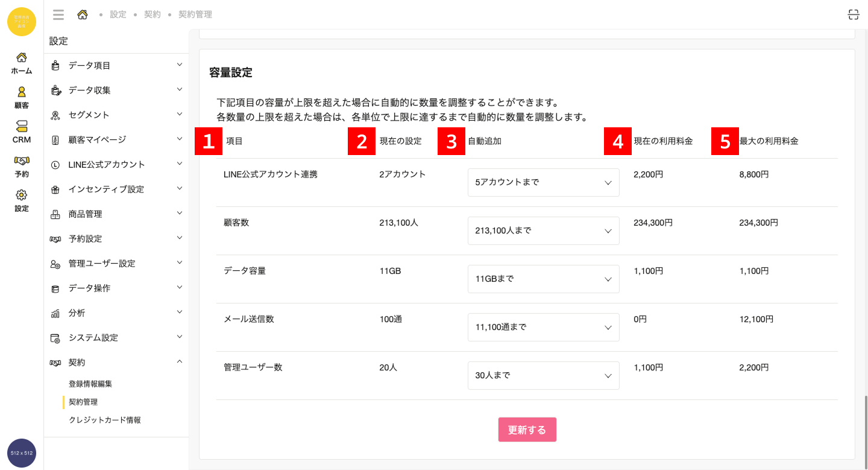Open LINE公式アカウント連携 auto-add dropdown

coord(543,182)
